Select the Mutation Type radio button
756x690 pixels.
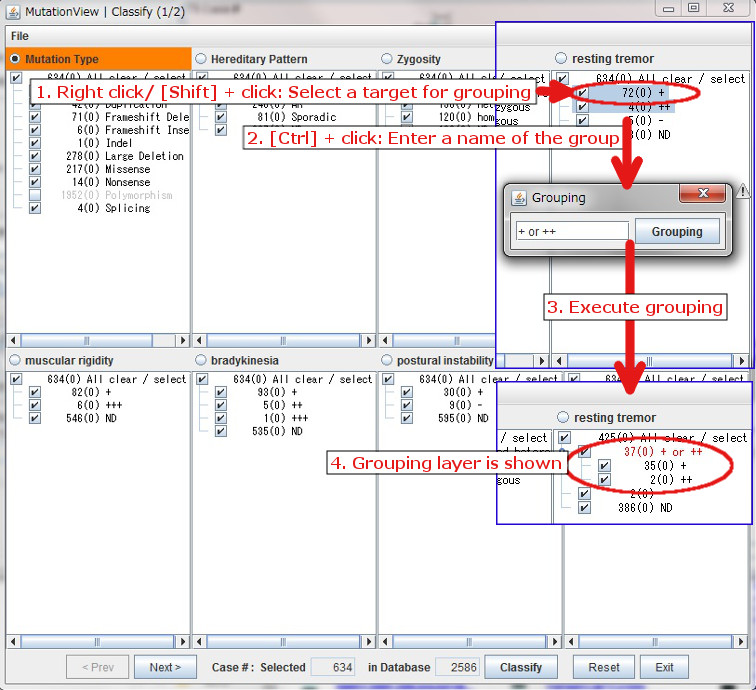click(x=15, y=59)
